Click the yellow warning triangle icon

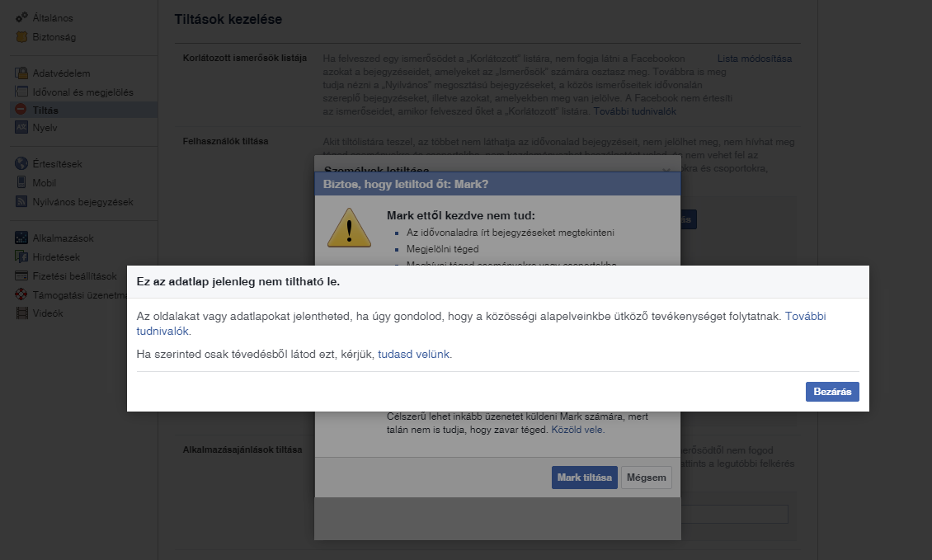349,228
